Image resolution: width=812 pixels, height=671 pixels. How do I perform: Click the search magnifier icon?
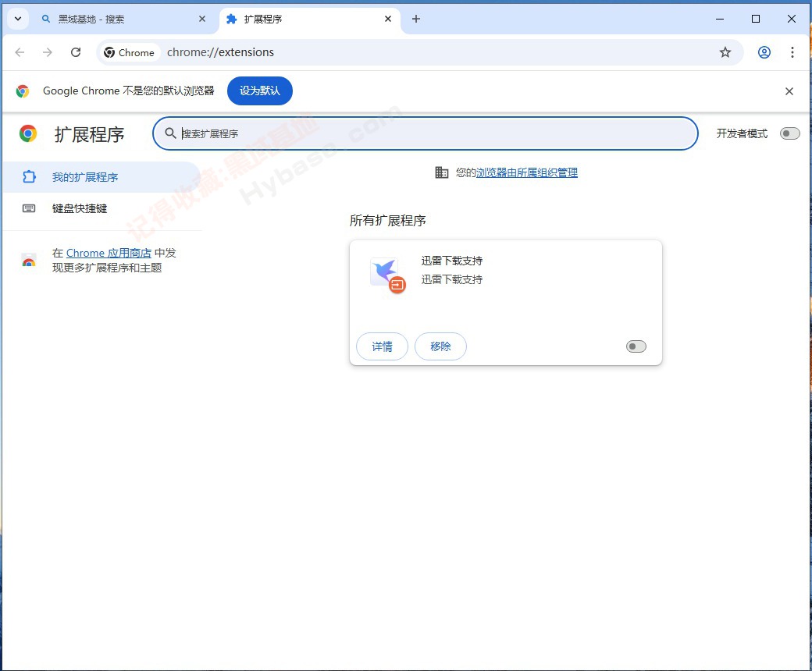[x=170, y=133]
